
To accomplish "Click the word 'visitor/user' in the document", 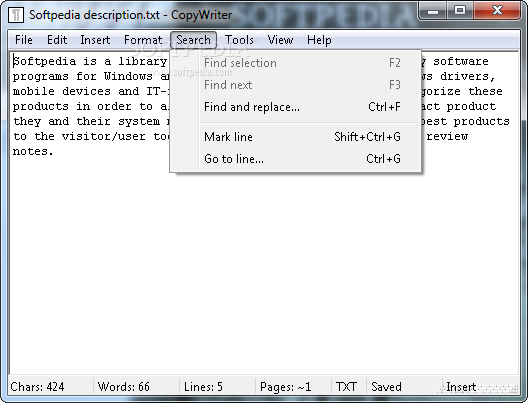I will pyautogui.click(x=104, y=136).
